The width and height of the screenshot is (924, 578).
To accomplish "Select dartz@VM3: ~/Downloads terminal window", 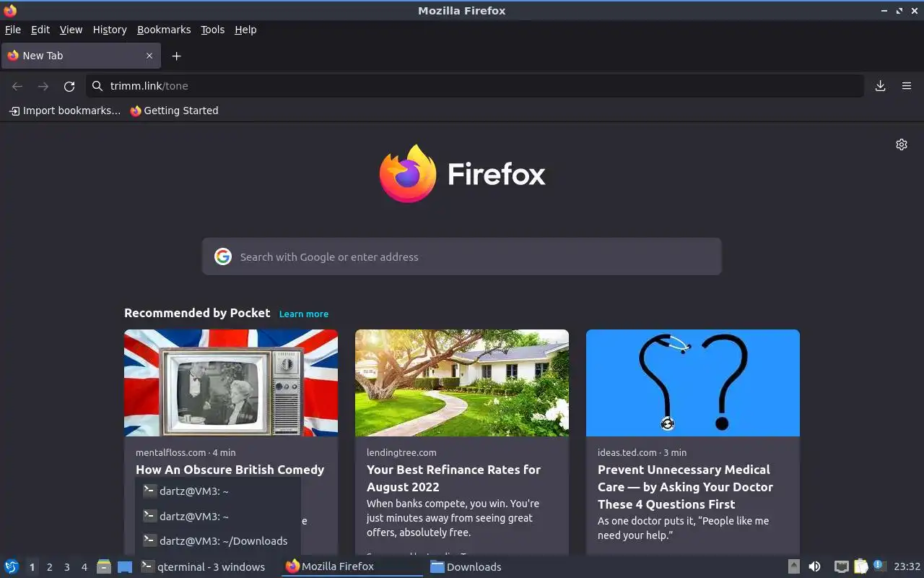I will [218, 540].
